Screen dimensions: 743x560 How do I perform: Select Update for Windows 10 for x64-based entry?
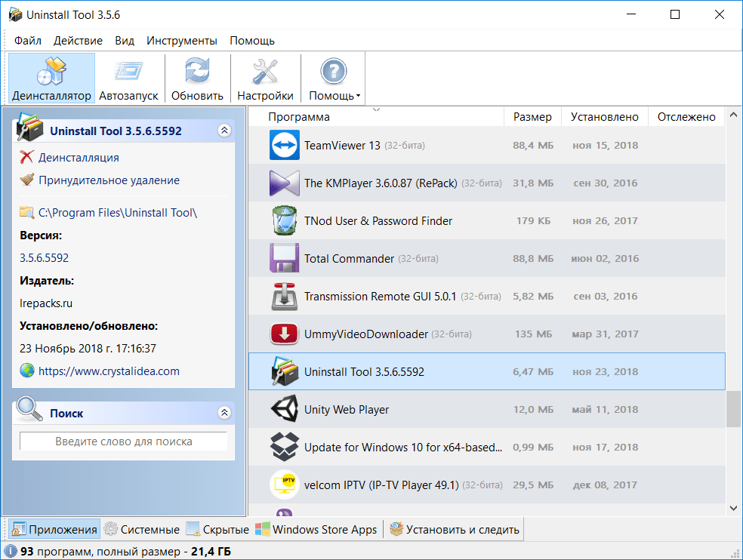pyautogui.click(x=402, y=448)
